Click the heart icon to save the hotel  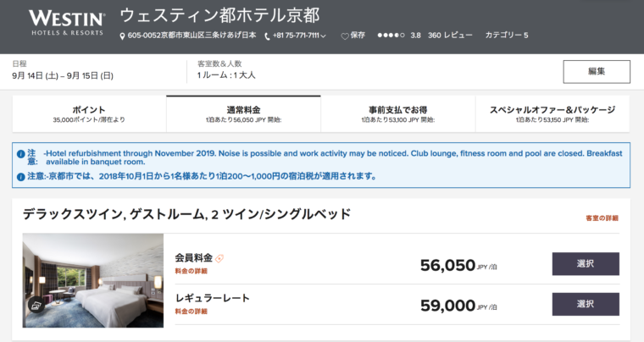345,36
